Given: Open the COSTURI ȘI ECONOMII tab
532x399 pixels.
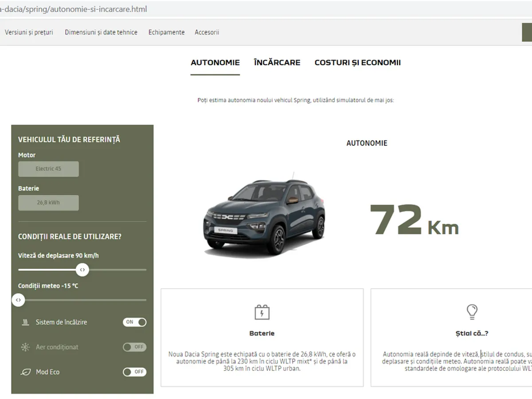Looking at the screenshot, I should coord(357,63).
